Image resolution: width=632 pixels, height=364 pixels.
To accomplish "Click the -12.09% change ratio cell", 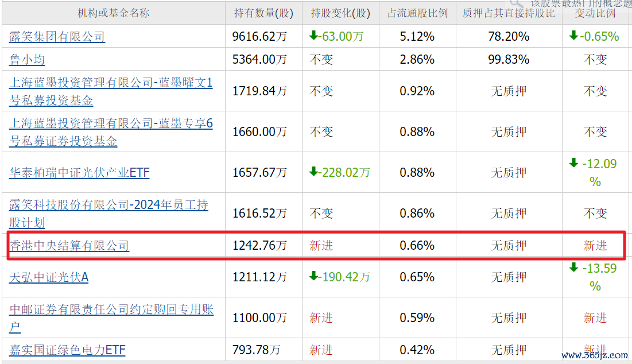I will (x=594, y=173).
